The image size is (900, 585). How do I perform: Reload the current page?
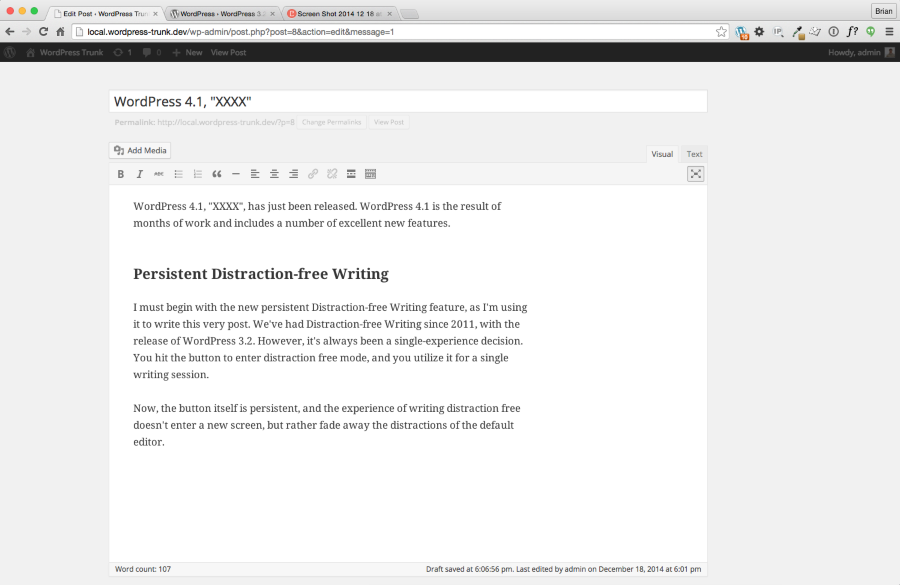[x=43, y=32]
